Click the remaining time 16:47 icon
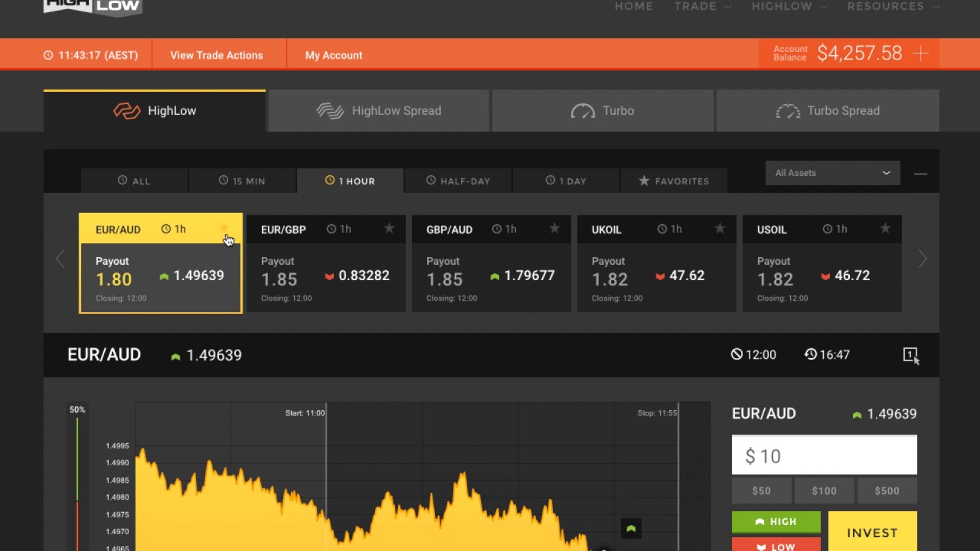 pyautogui.click(x=811, y=354)
